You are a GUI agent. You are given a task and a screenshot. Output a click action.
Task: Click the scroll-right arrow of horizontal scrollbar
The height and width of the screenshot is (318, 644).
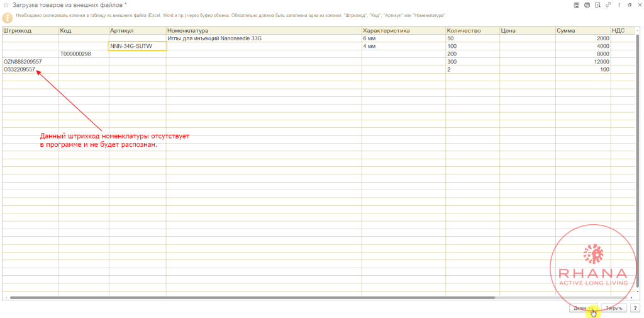point(633,297)
